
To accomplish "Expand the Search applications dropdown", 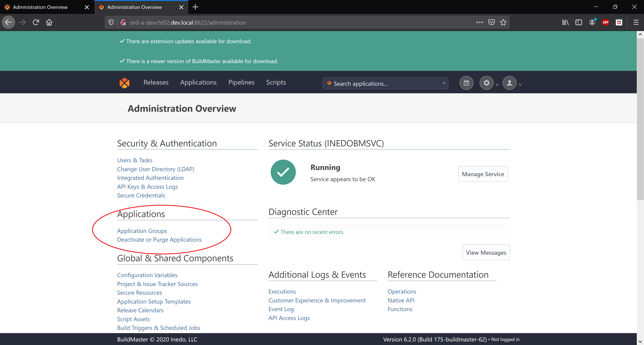I will pos(385,83).
